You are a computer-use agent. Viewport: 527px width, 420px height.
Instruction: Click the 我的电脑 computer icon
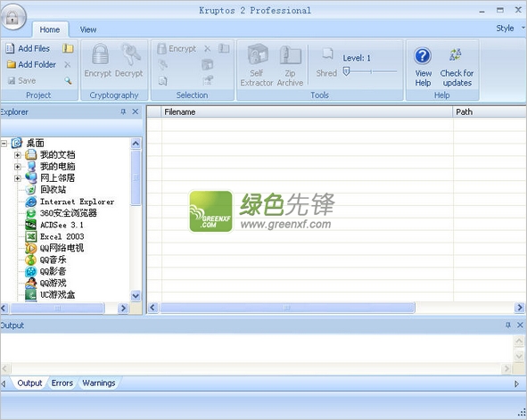[x=31, y=167]
